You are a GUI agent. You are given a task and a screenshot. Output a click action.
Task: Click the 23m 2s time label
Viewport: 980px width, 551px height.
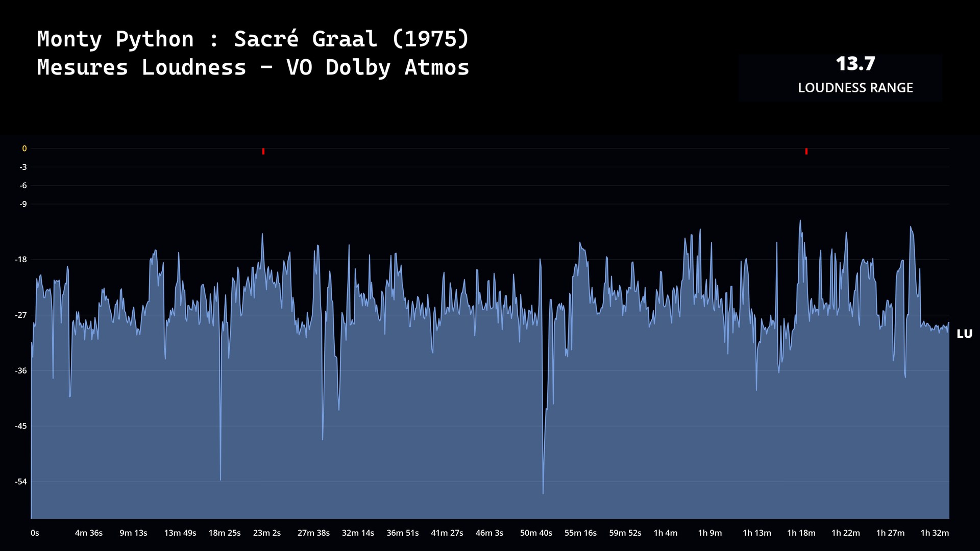[267, 533]
